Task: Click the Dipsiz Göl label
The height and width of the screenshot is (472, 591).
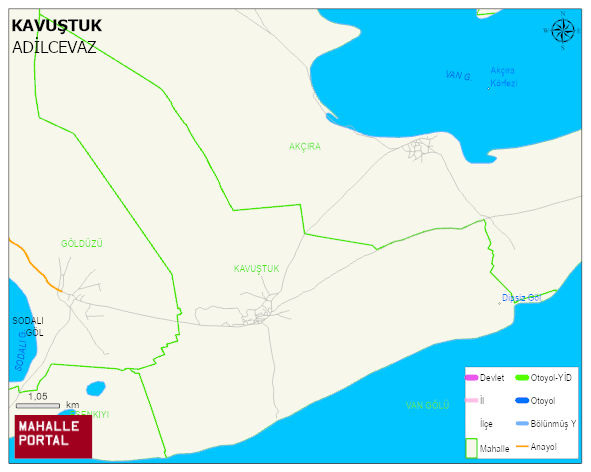Action: click(522, 298)
